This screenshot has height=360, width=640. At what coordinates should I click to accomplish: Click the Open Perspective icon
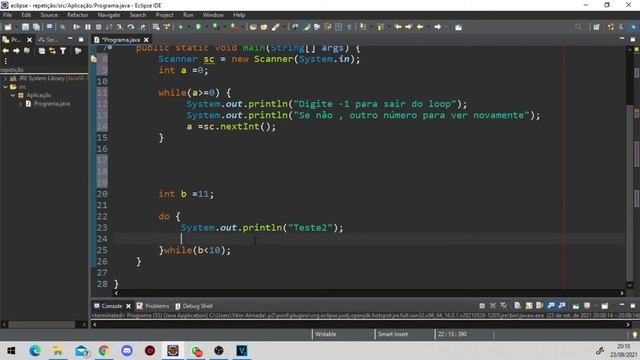(x=596, y=27)
